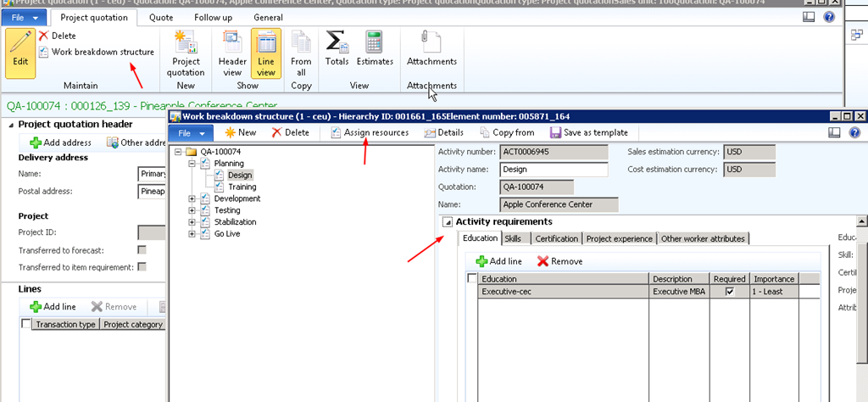
Task: Expand the Development tree node
Action: (x=192, y=198)
